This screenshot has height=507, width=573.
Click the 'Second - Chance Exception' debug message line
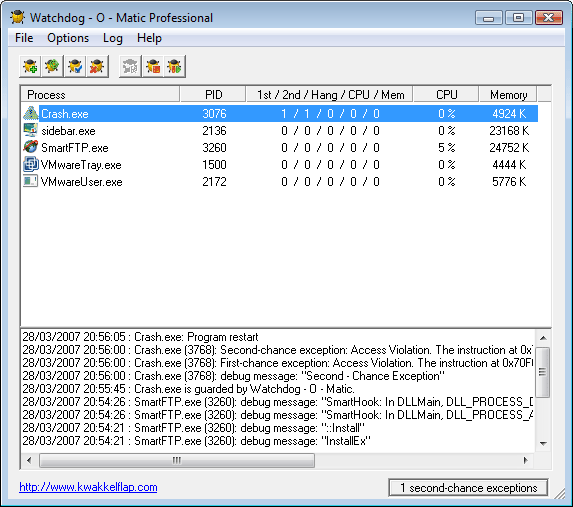point(234,376)
